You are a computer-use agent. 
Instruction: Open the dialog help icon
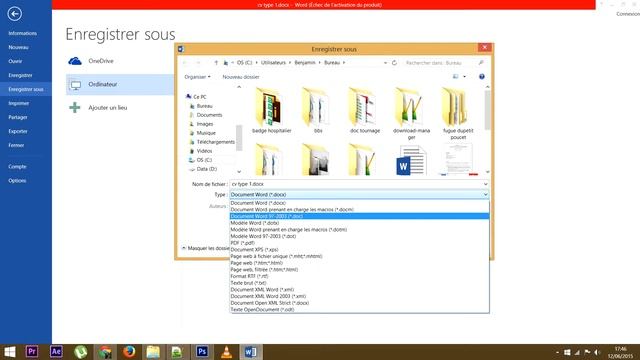coord(482,77)
